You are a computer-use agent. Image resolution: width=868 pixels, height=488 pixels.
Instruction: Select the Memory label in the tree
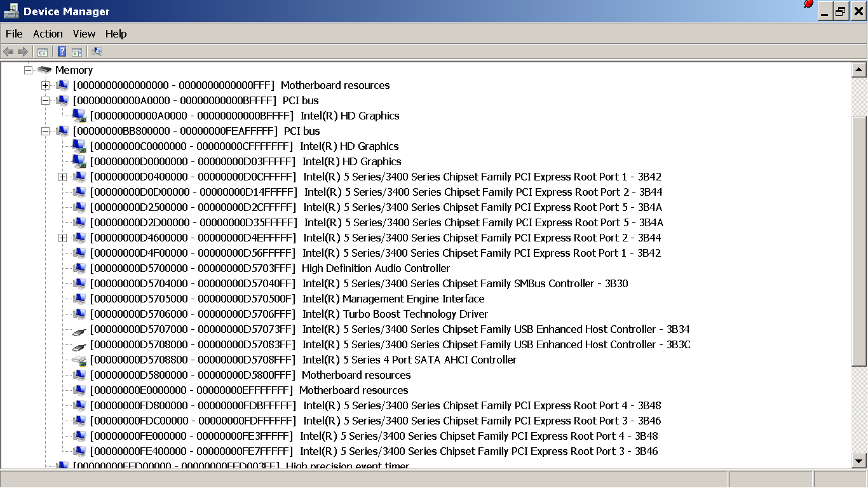point(74,70)
